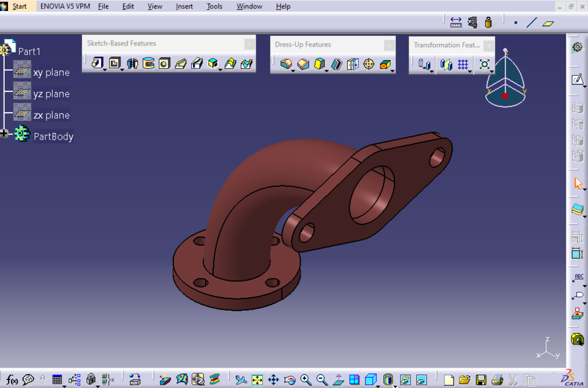This screenshot has width=588, height=388.
Task: Select the Pocket tool
Action: tap(116, 61)
